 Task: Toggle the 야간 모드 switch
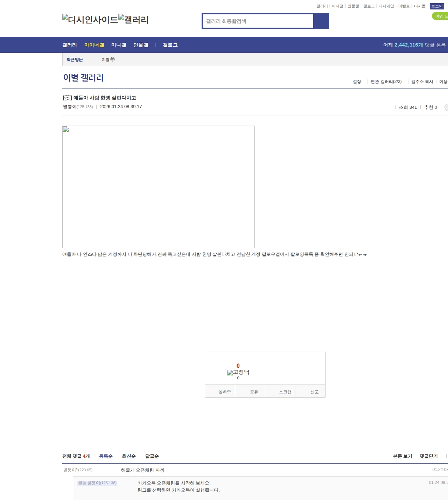pos(440,16)
